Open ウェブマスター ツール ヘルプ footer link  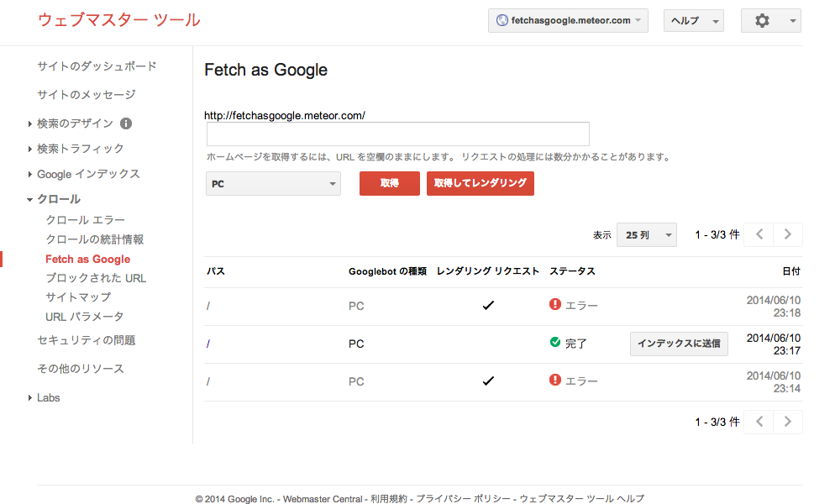(581, 499)
